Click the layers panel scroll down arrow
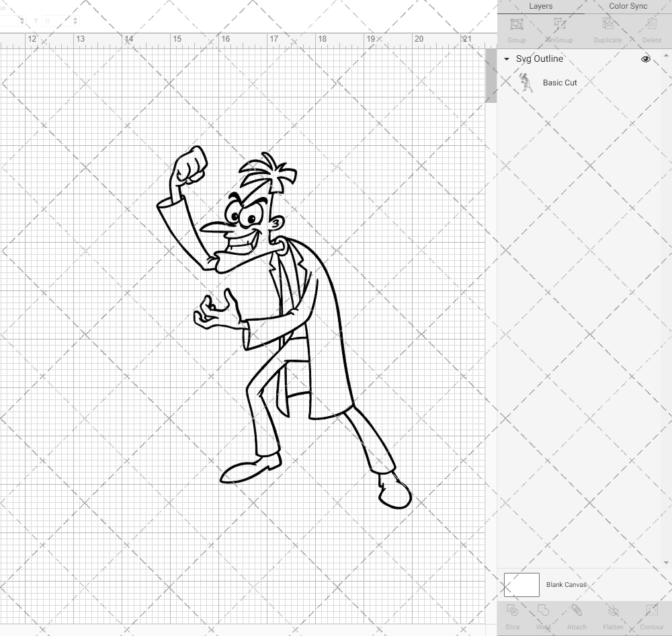This screenshot has height=636, width=672. pos(665,563)
